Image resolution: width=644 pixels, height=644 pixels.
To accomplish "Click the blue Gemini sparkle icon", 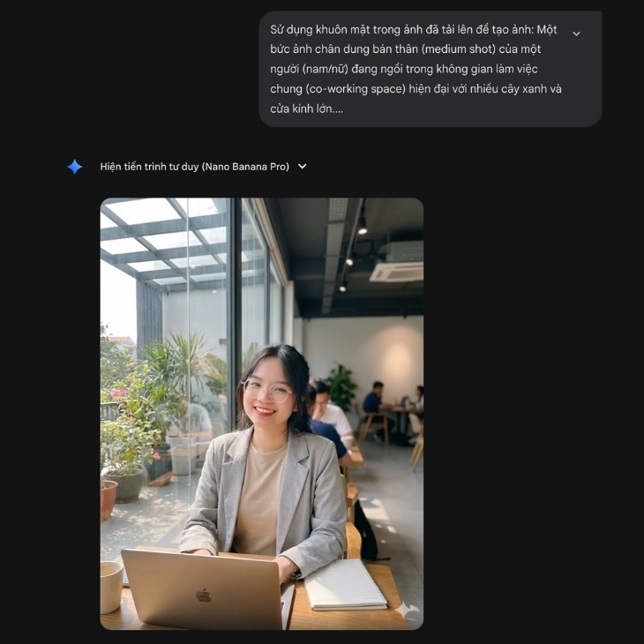I will click(75, 167).
